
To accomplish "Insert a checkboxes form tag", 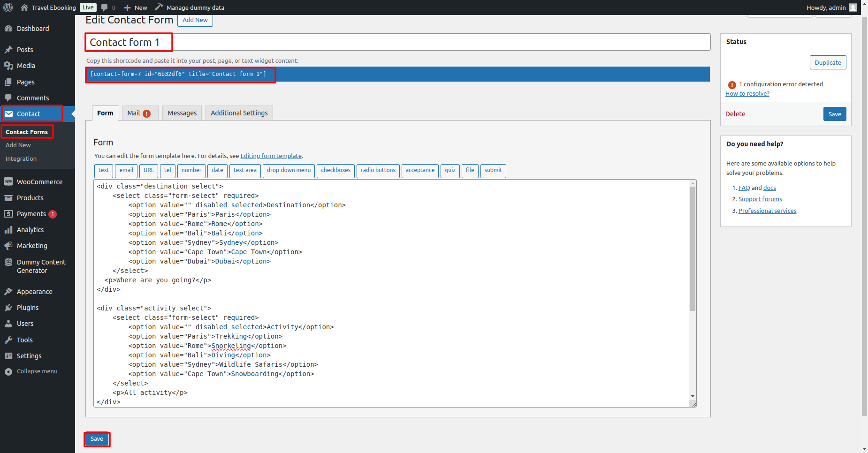I will pos(335,171).
